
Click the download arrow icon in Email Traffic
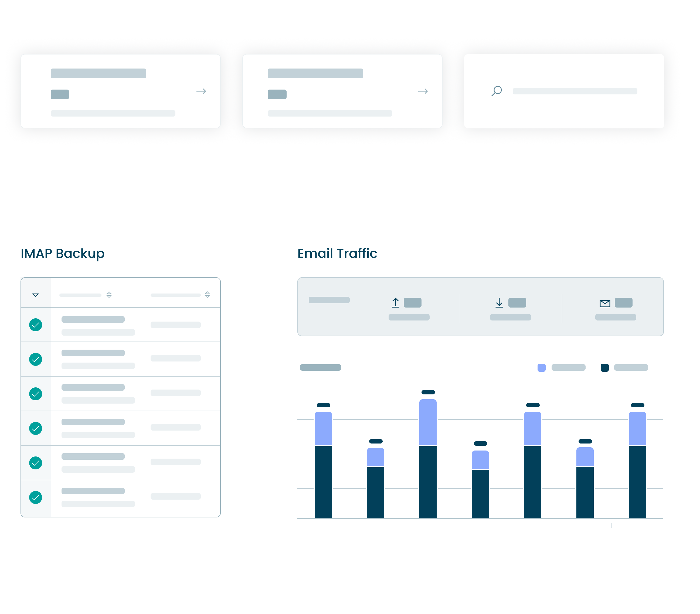click(499, 303)
